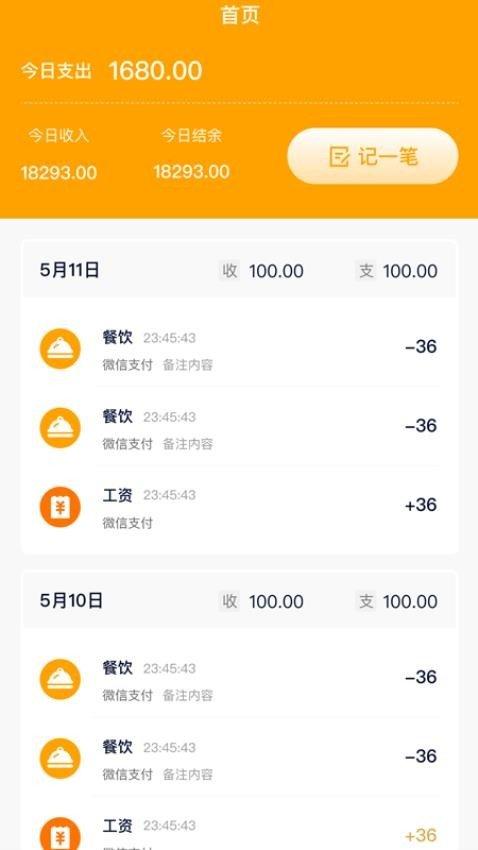View 今日支出 amount 1680.00
The width and height of the screenshot is (478, 850).
156,71
